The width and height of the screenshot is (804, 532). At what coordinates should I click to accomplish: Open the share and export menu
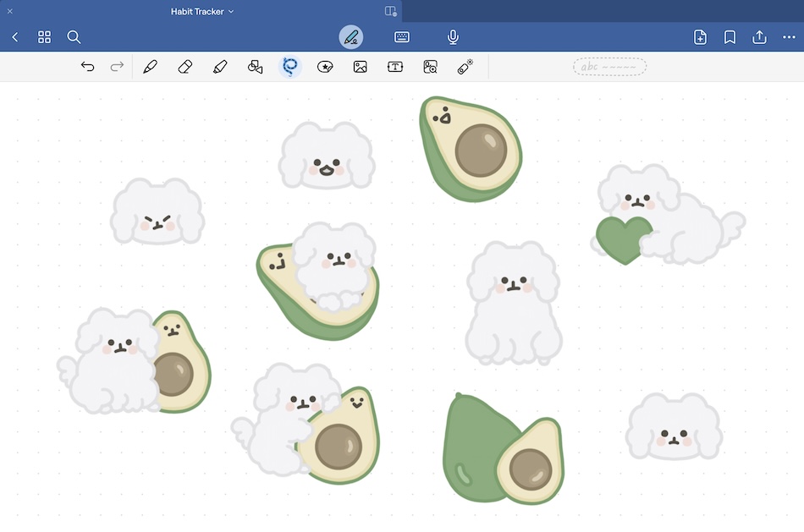pyautogui.click(x=759, y=37)
